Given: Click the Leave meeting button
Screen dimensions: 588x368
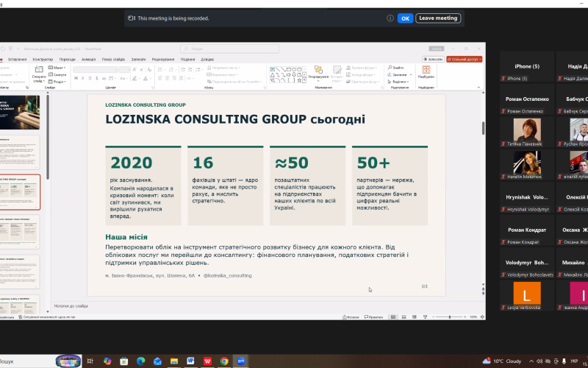Looking at the screenshot, I should pos(438,18).
